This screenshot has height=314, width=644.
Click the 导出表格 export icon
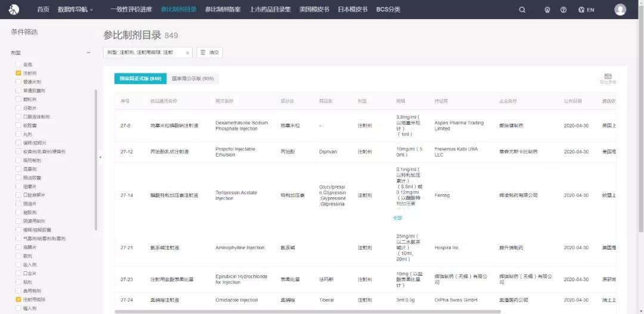coord(608,79)
